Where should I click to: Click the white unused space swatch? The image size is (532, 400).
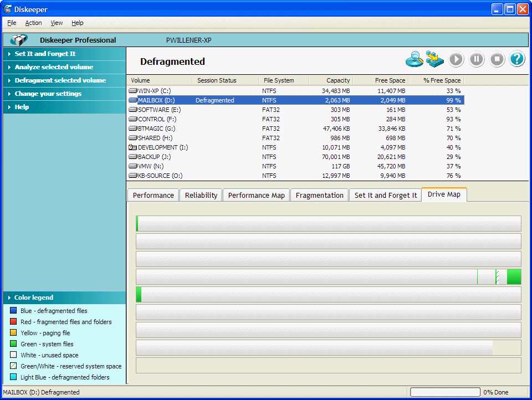pyautogui.click(x=13, y=355)
